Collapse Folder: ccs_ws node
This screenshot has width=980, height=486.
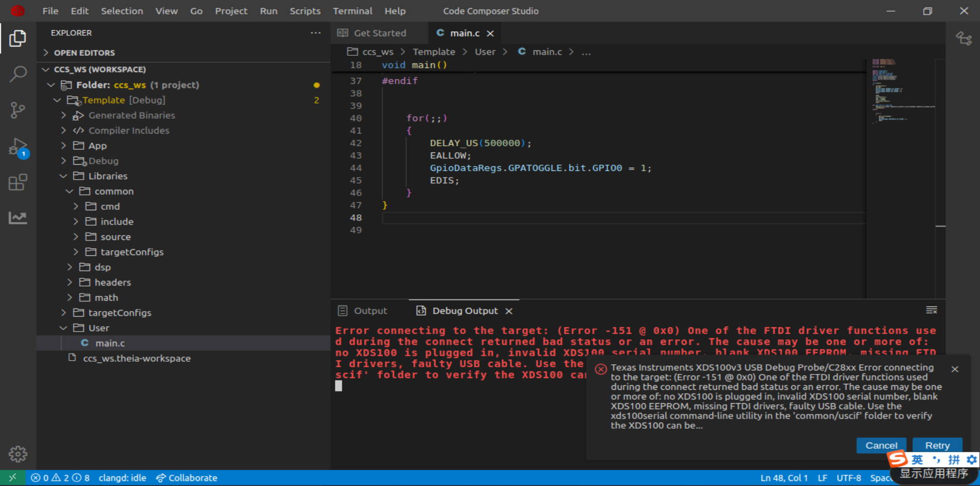click(x=51, y=85)
